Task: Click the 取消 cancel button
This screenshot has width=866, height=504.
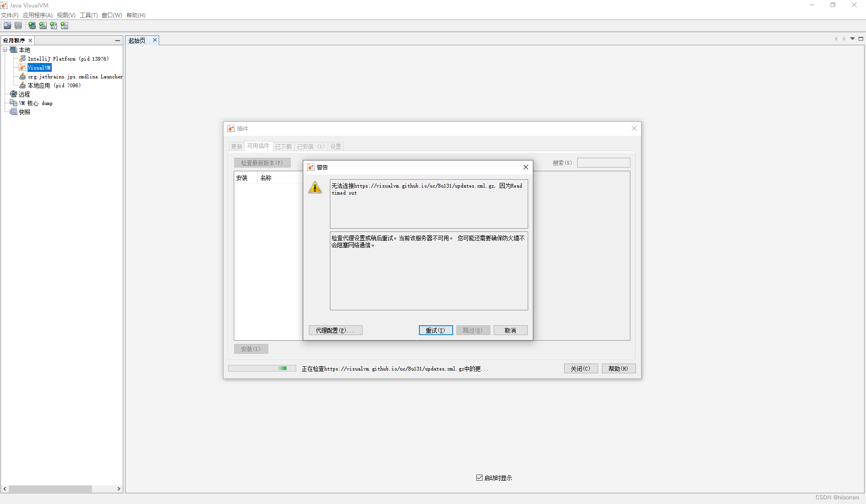Action: tap(510, 330)
